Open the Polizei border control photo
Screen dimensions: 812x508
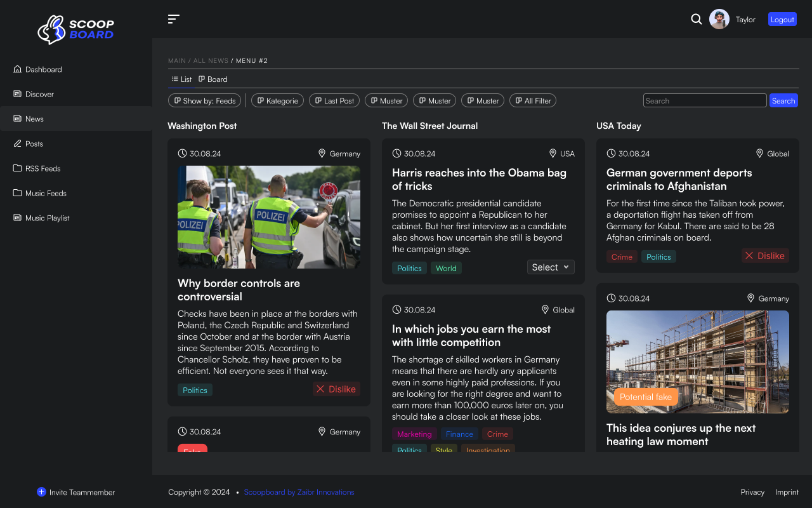pyautogui.click(x=269, y=217)
